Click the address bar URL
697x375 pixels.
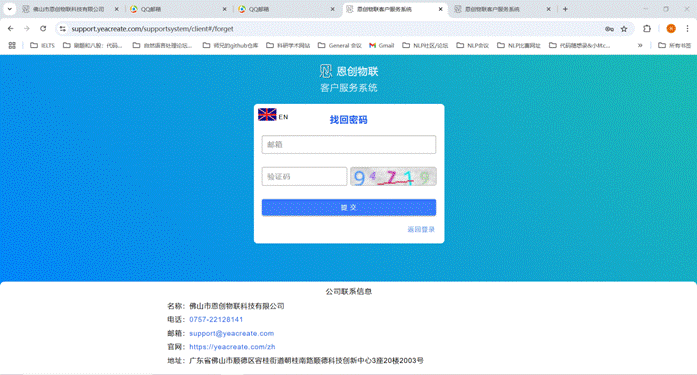pos(152,29)
